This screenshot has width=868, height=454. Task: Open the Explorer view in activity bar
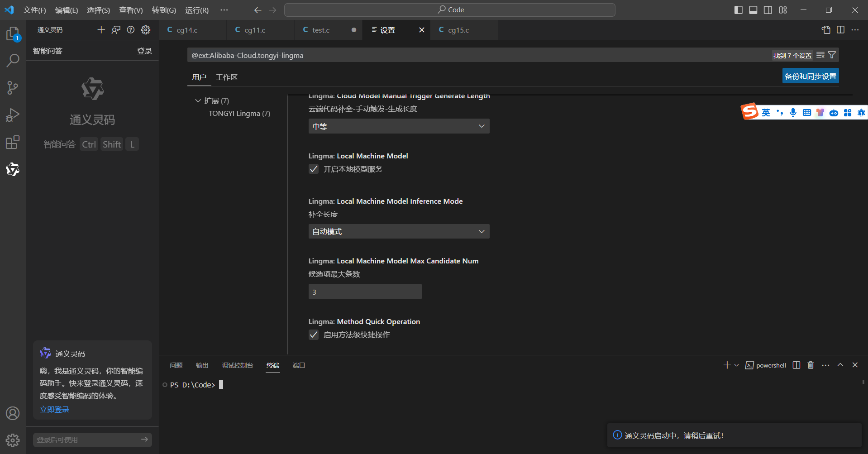(13, 33)
